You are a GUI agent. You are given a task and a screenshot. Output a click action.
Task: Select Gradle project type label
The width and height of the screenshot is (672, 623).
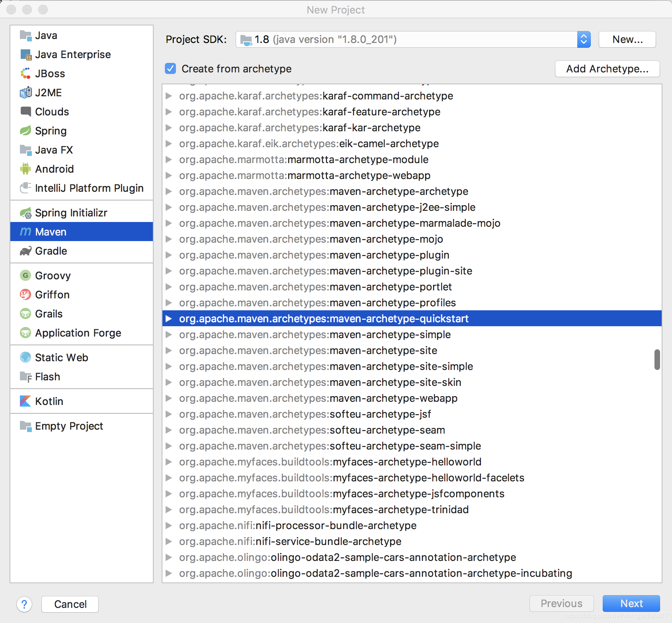coord(51,251)
